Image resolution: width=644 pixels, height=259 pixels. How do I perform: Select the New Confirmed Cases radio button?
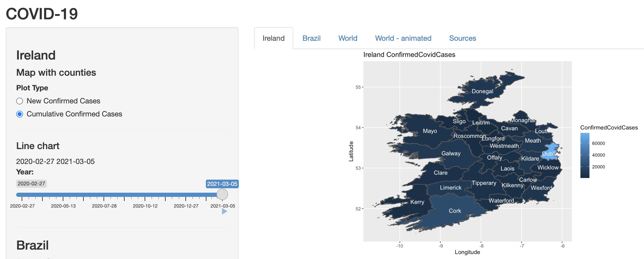[20, 101]
